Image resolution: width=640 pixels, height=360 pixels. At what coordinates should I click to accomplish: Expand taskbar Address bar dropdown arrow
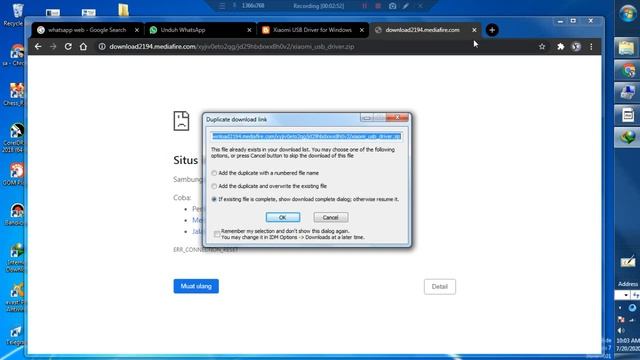tap(626, 295)
